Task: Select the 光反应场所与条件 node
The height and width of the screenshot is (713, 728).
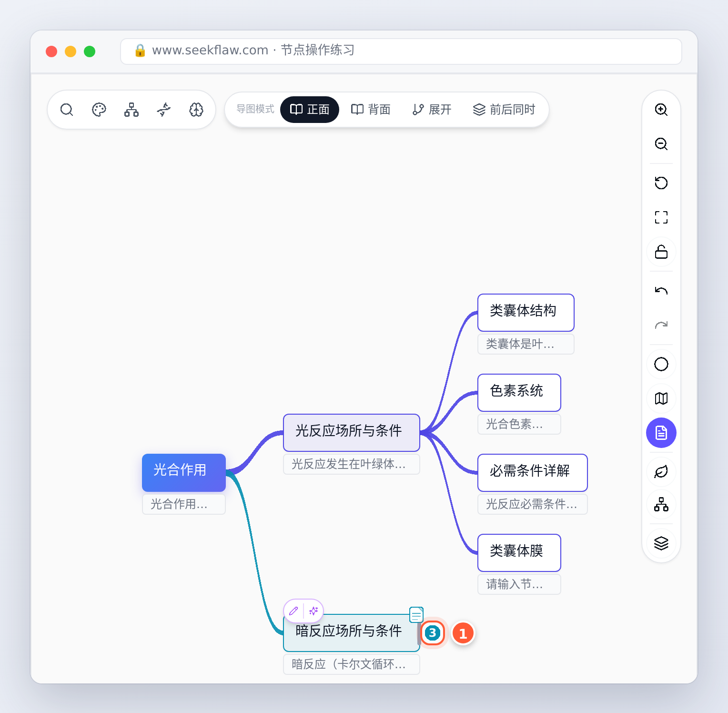Action: coord(352,432)
